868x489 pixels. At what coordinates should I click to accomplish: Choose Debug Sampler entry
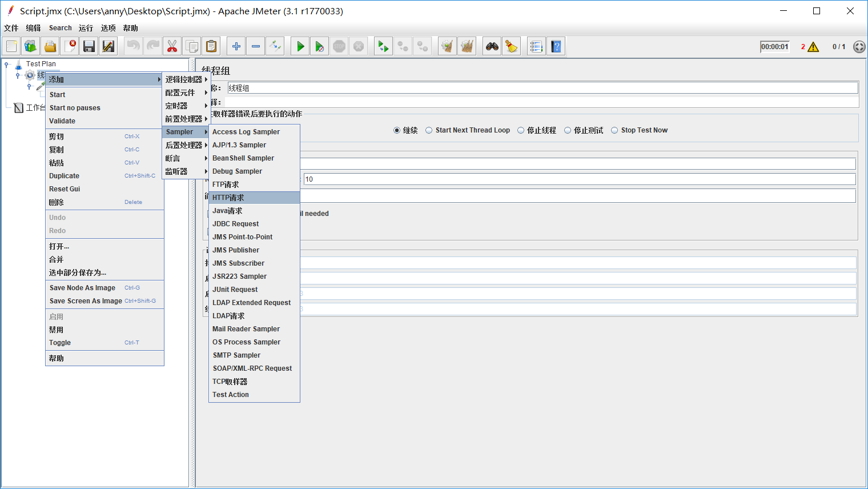[x=254, y=171]
